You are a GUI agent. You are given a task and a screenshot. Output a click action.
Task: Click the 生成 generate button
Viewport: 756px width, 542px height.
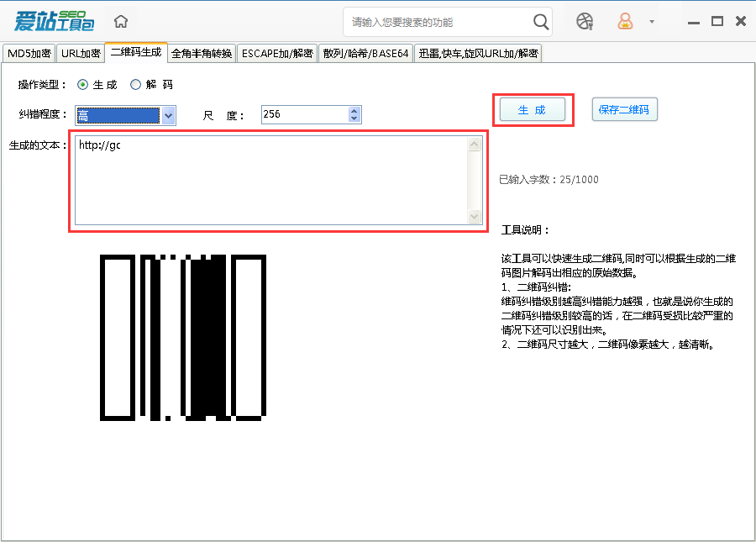click(x=533, y=109)
